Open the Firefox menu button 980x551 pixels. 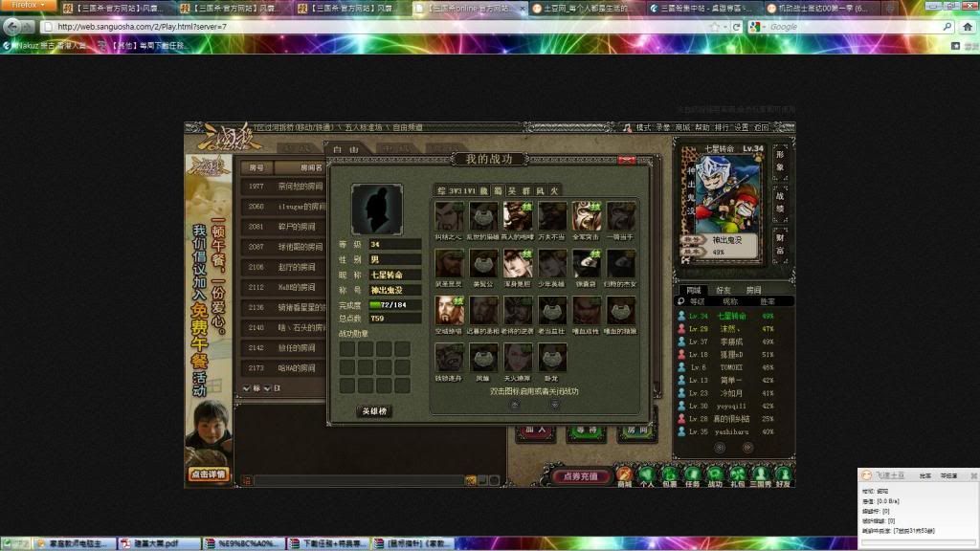tap(28, 6)
